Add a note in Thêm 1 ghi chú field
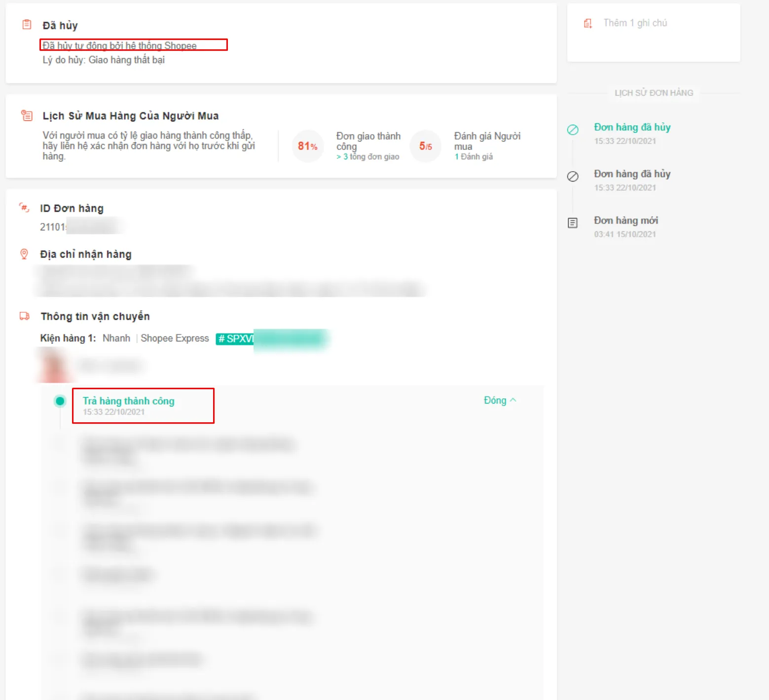Image resolution: width=769 pixels, height=700 pixels. click(x=635, y=23)
